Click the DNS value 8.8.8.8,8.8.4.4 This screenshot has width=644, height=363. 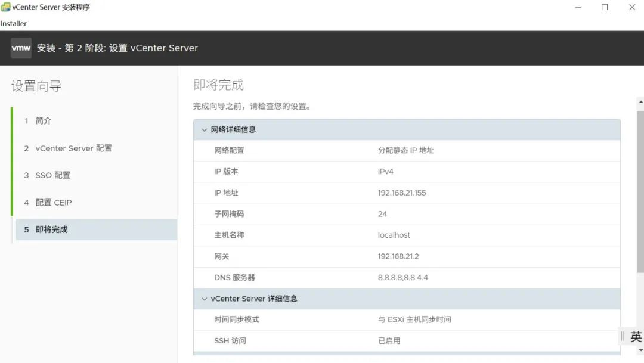402,278
